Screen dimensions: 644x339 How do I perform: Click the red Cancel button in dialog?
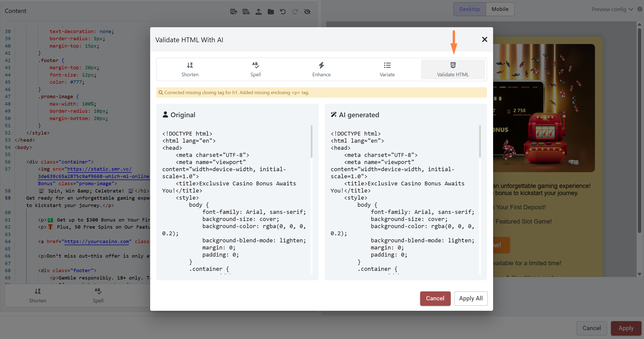[x=435, y=298]
